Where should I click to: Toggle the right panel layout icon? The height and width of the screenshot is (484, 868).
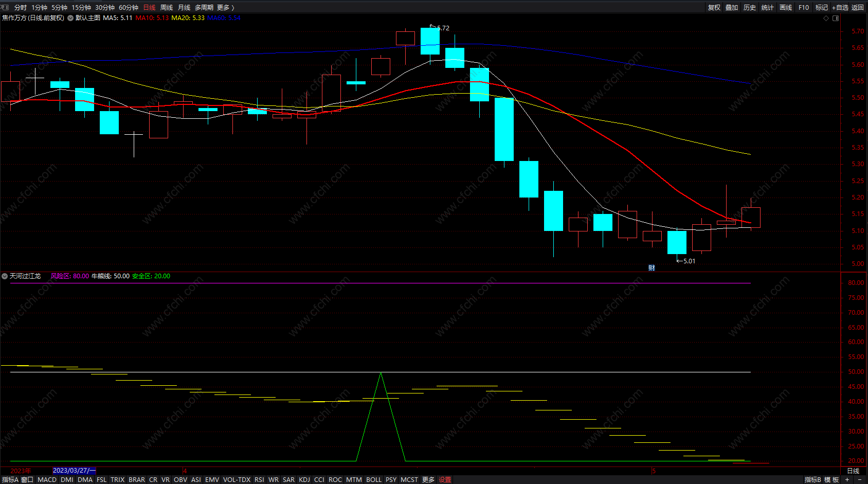(x=836, y=18)
